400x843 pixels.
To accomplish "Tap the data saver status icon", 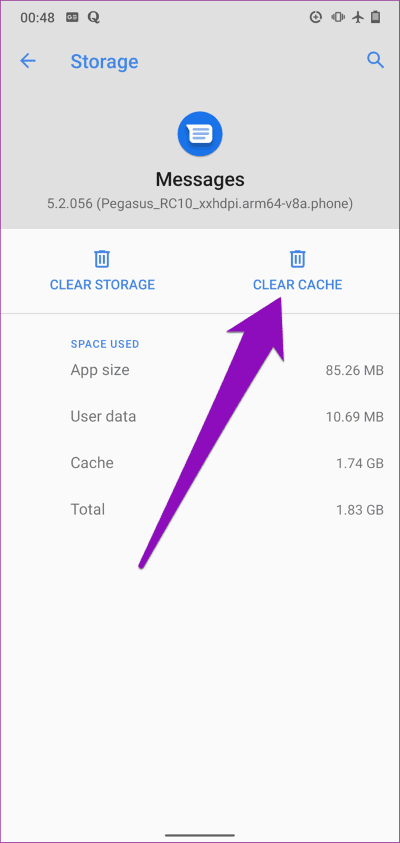I will [x=316, y=17].
